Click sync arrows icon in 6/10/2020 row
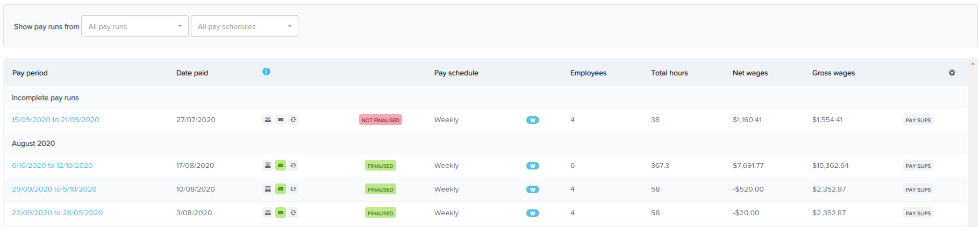This screenshot has width=980, height=247. 294,165
